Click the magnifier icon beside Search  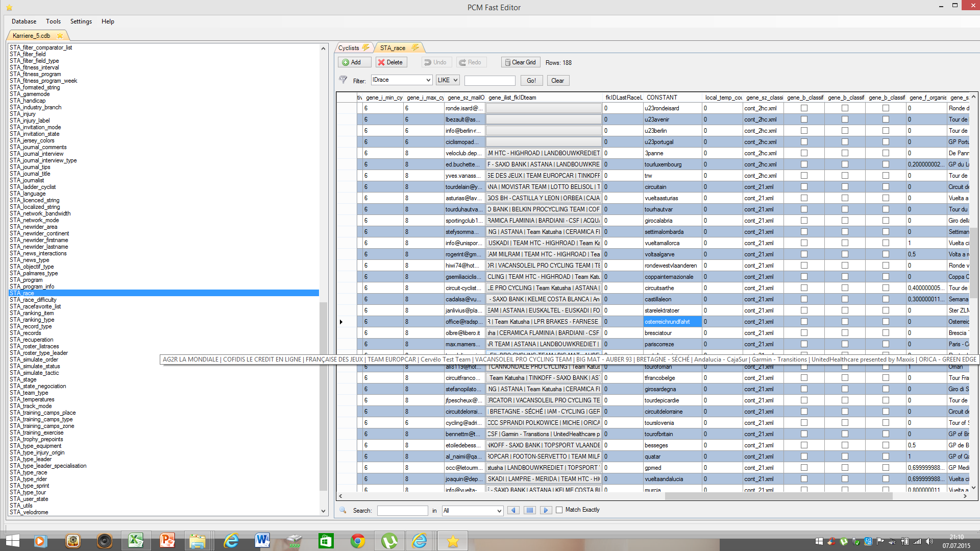pos(343,510)
